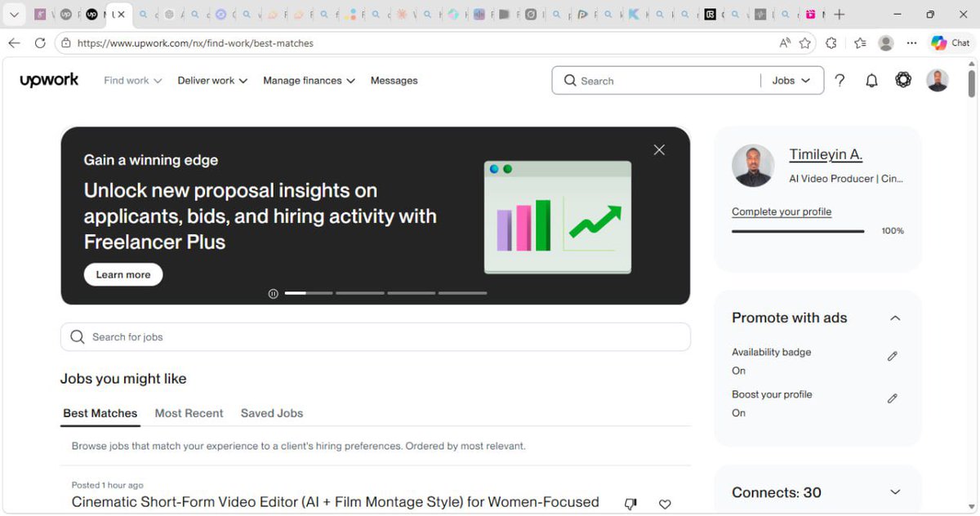Open the browser Settings and more menu
This screenshot has height=516, width=980.
pos(912,43)
